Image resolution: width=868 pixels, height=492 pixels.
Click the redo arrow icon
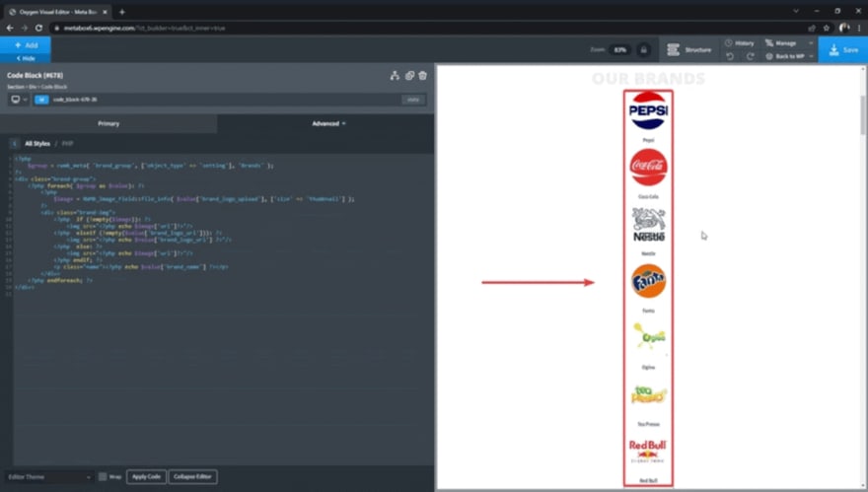(x=750, y=56)
